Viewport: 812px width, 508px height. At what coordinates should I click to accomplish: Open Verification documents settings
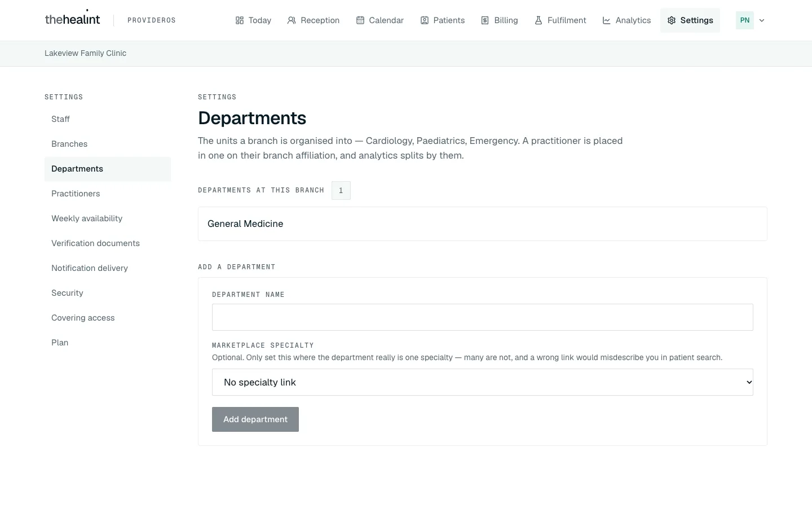(108, 243)
